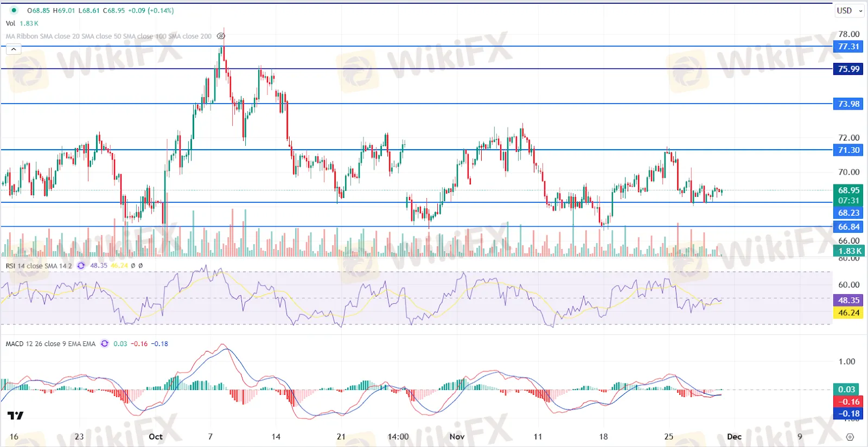
Task: Select the MACD 12 26 indicator label
Action: coord(50,343)
